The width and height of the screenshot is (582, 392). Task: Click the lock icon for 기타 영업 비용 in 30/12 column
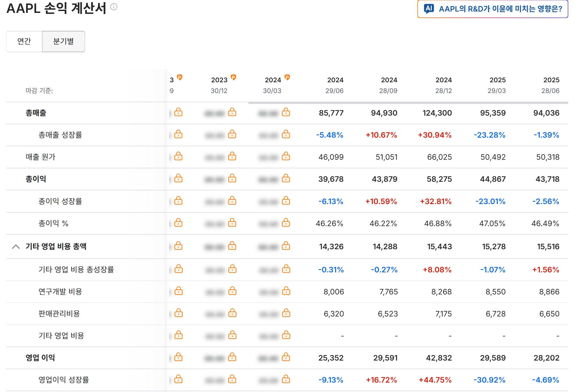pos(232,335)
